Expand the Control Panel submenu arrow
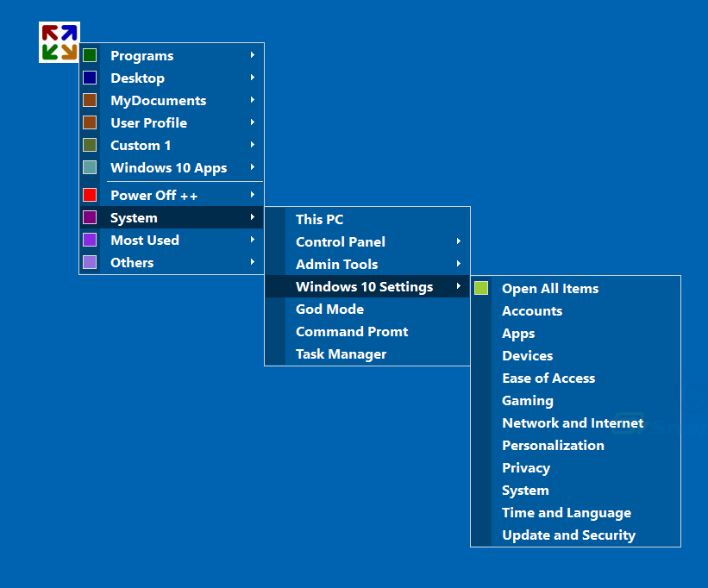 pyautogui.click(x=458, y=241)
